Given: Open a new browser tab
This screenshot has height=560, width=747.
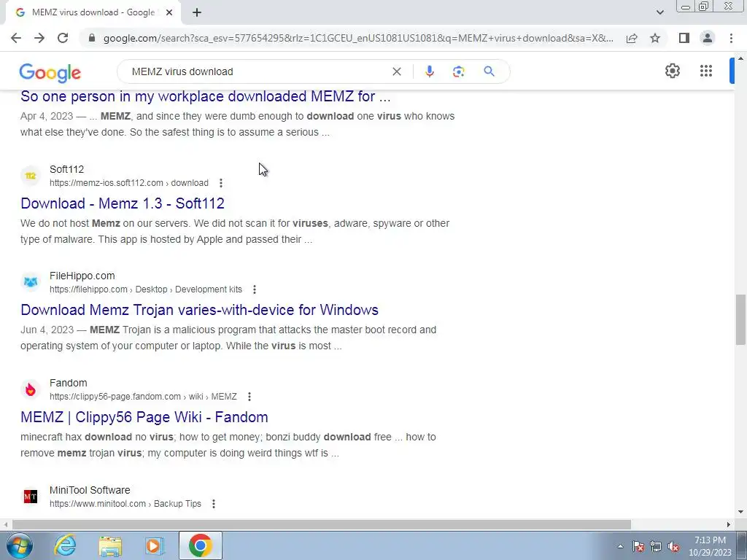Looking at the screenshot, I should (x=197, y=12).
